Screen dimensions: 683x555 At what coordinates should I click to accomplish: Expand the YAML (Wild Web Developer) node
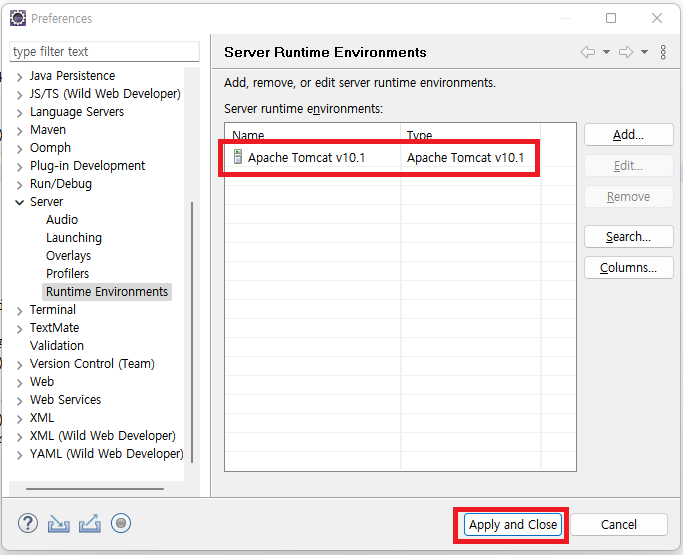coord(19,455)
